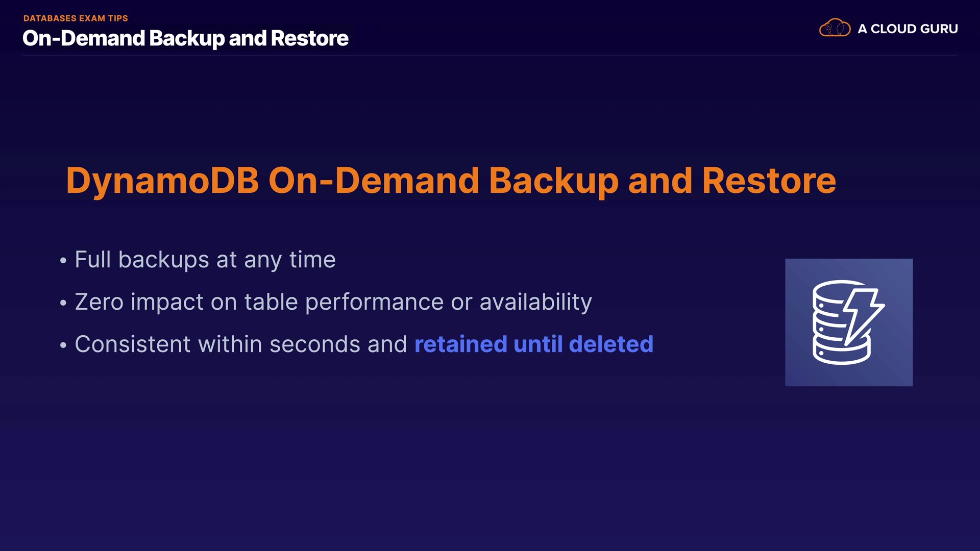Click the bullet dot before 'Full backups'
This screenshot has height=551, width=980.
coord(63,261)
